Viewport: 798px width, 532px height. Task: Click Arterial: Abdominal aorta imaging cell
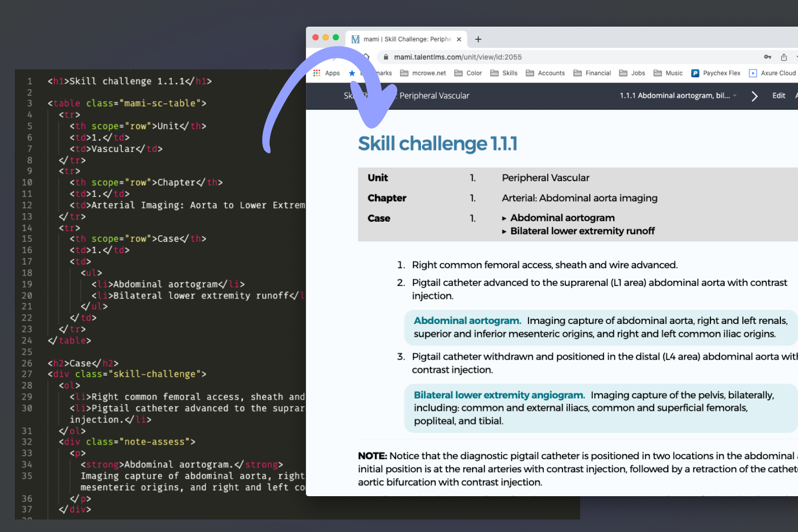pos(580,198)
